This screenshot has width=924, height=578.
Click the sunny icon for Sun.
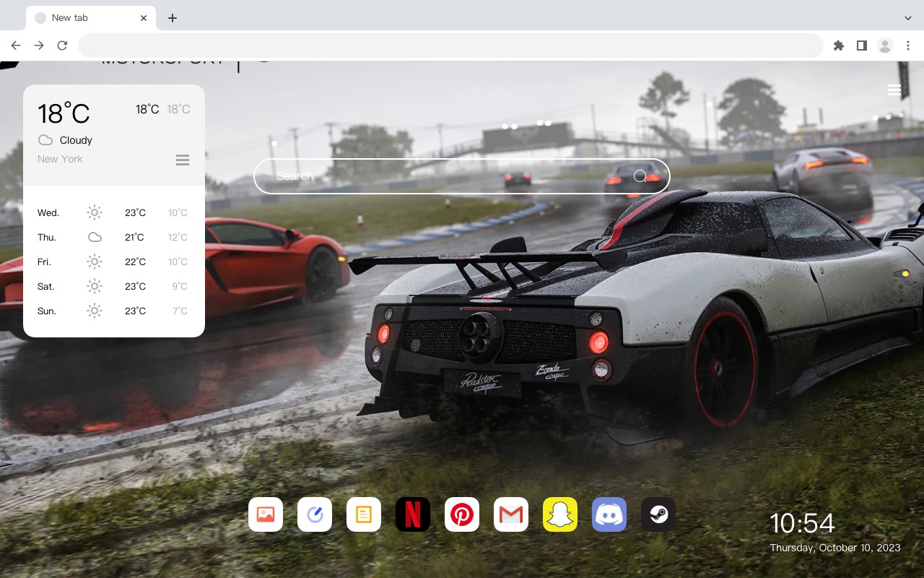click(x=95, y=311)
